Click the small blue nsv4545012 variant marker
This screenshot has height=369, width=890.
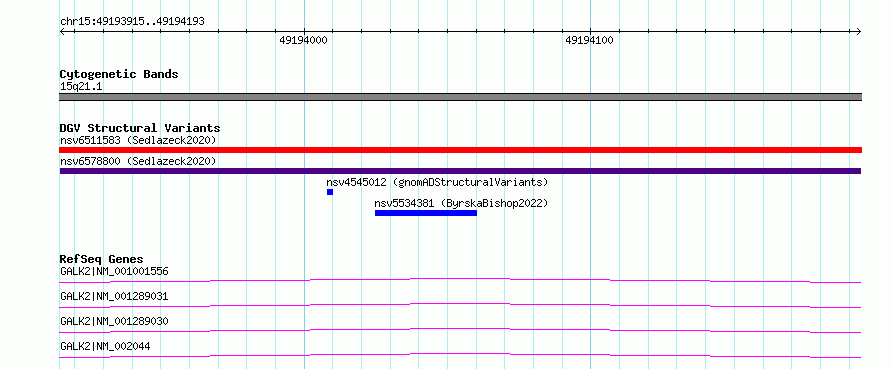(x=330, y=192)
